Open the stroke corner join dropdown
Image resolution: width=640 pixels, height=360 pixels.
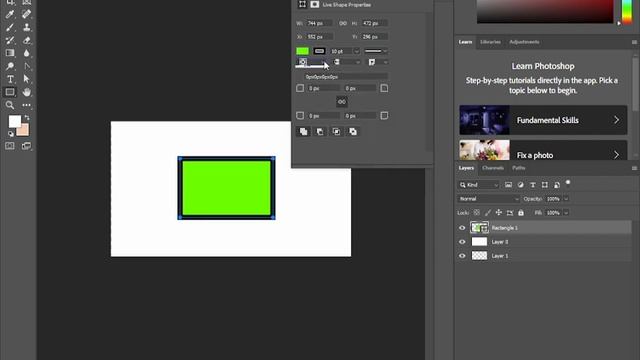378,62
